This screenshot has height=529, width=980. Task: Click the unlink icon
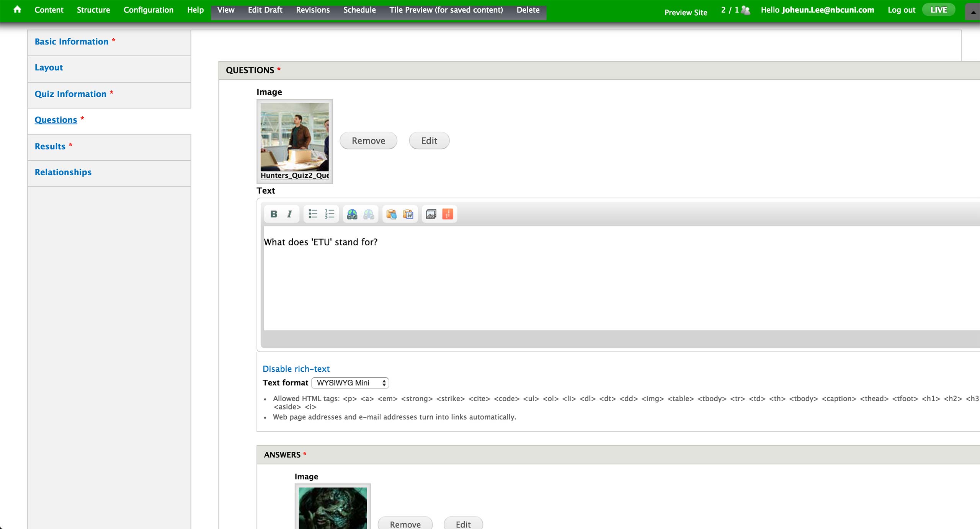(369, 214)
